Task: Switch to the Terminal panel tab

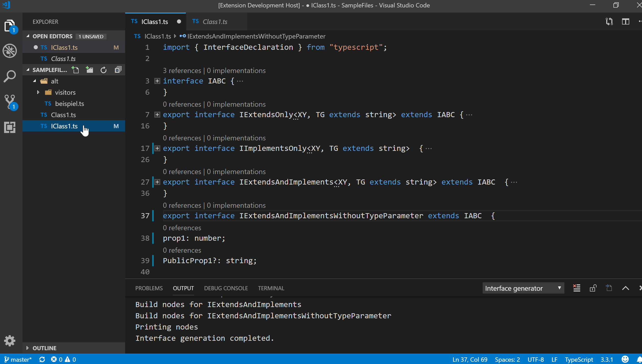Action: point(271,288)
